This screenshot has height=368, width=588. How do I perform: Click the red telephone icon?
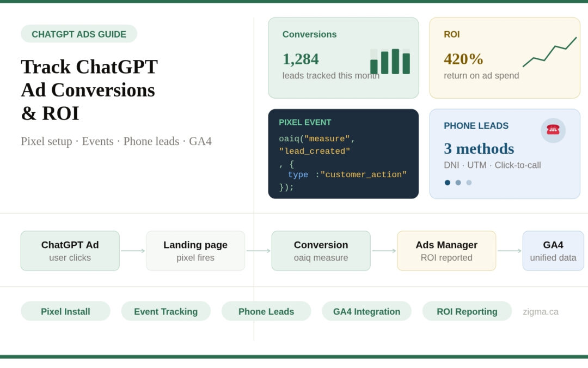coord(553,130)
